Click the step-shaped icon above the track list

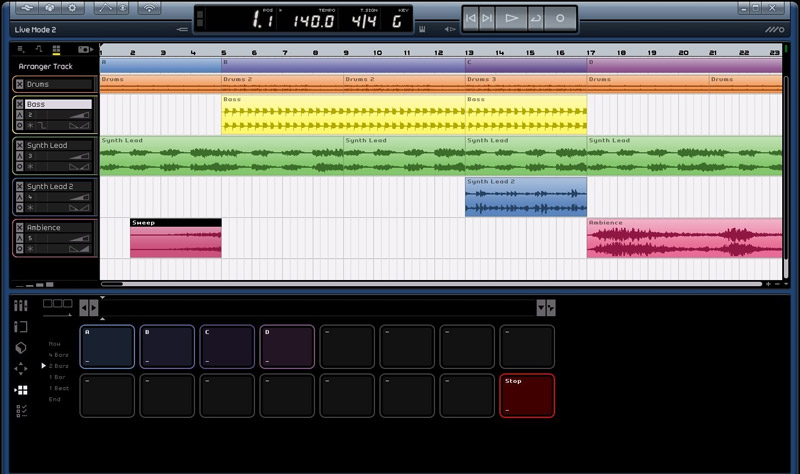(x=39, y=49)
